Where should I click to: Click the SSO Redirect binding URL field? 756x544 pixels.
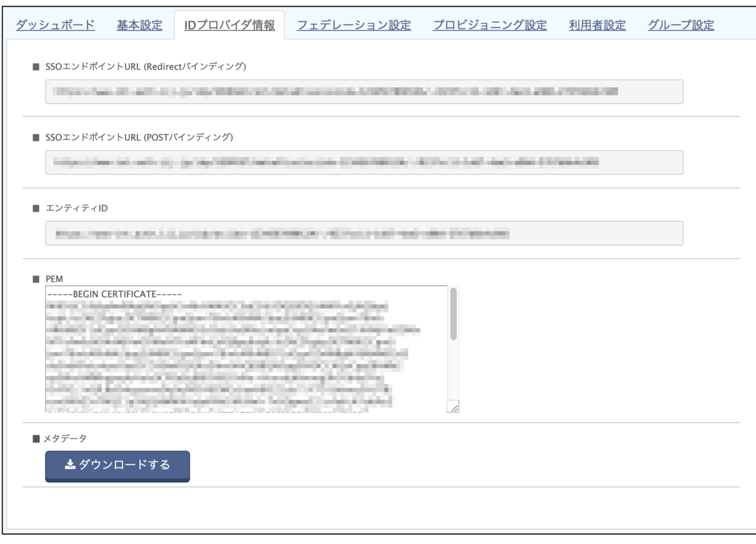[364, 91]
